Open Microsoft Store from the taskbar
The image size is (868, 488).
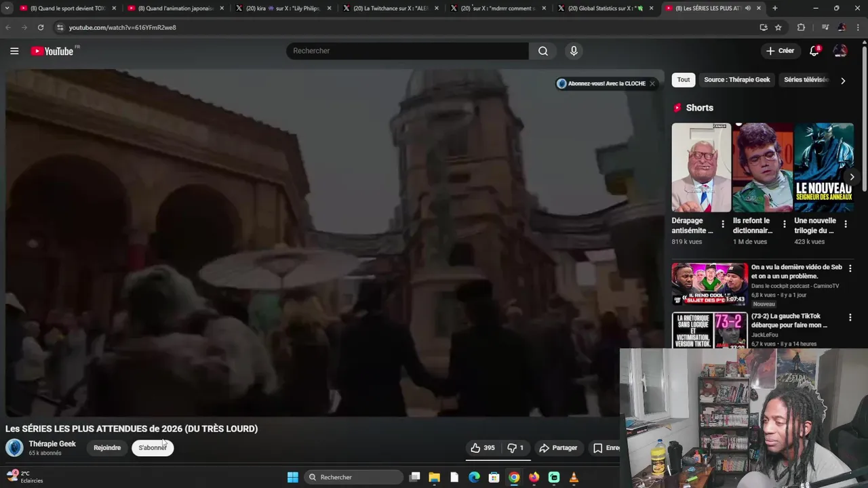[x=494, y=477]
